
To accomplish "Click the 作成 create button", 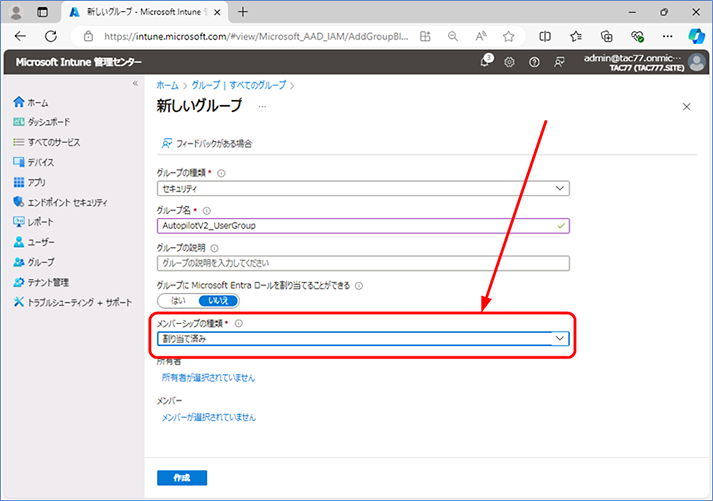I will click(x=182, y=478).
